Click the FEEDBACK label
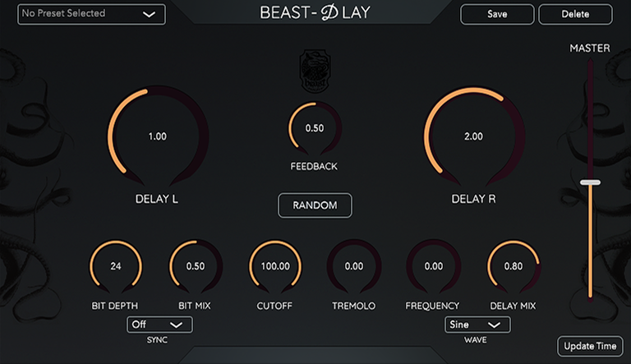 pos(314,166)
